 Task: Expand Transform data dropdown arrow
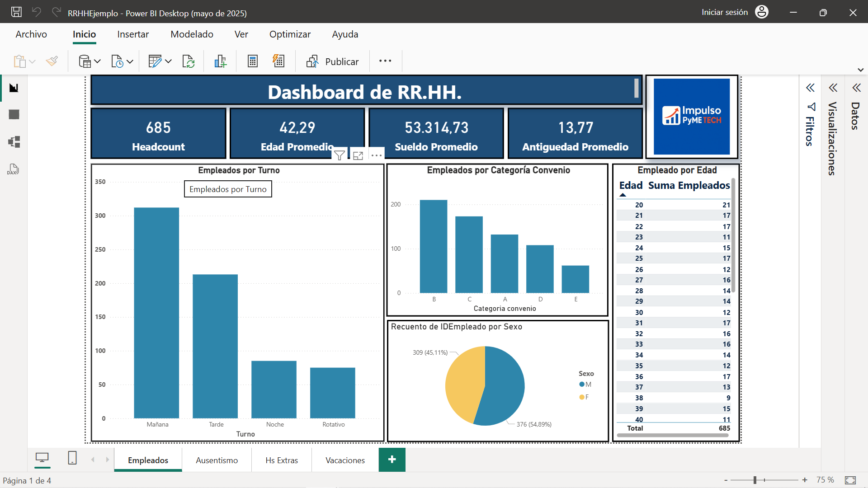tap(168, 61)
